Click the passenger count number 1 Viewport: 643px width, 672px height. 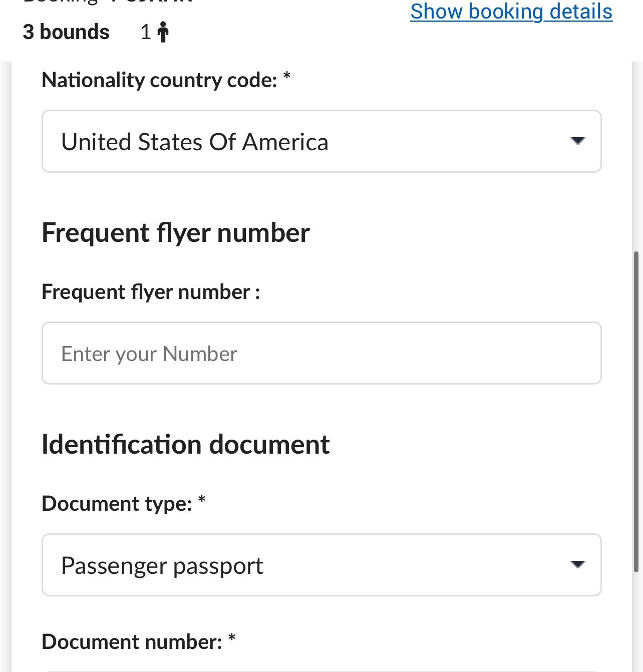146,32
